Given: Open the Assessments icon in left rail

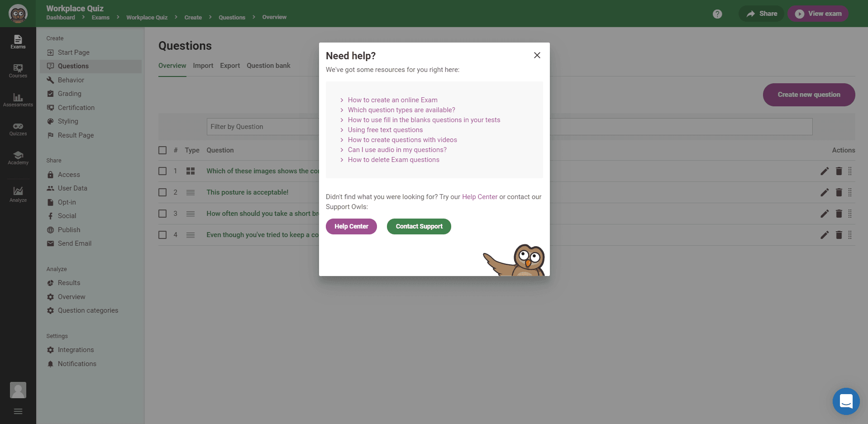Looking at the screenshot, I should 18,100.
